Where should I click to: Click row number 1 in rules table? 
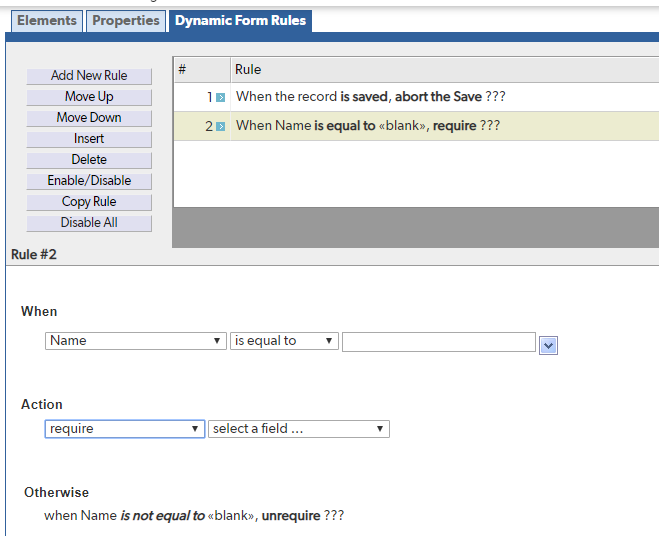coord(209,98)
